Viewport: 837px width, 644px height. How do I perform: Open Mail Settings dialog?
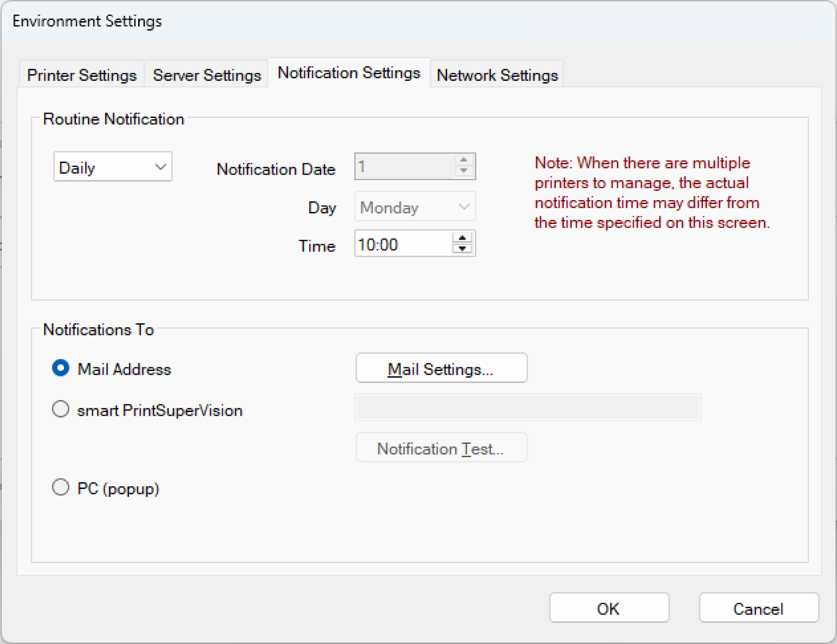pos(441,368)
